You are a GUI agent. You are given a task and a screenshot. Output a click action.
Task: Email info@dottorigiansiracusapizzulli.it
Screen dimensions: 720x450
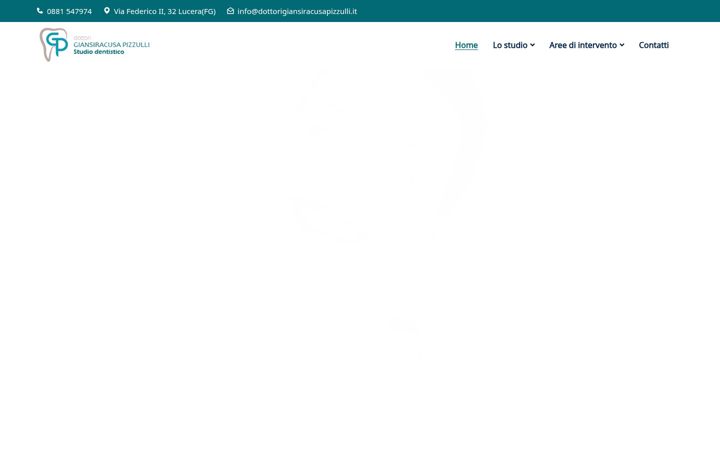pyautogui.click(x=297, y=11)
